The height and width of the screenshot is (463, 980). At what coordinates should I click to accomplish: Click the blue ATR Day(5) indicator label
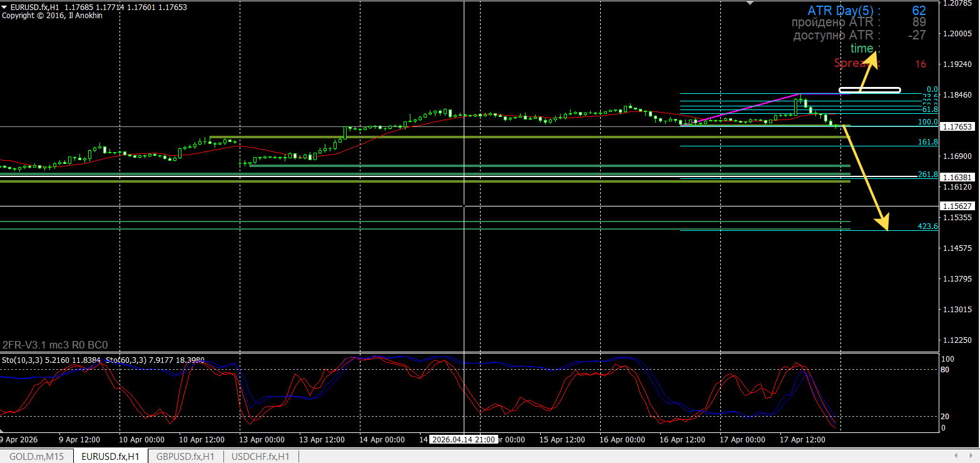coord(843,11)
